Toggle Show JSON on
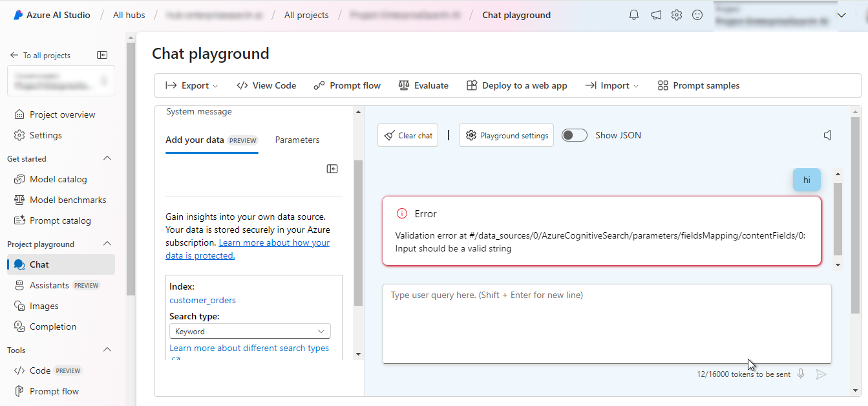 click(x=574, y=135)
